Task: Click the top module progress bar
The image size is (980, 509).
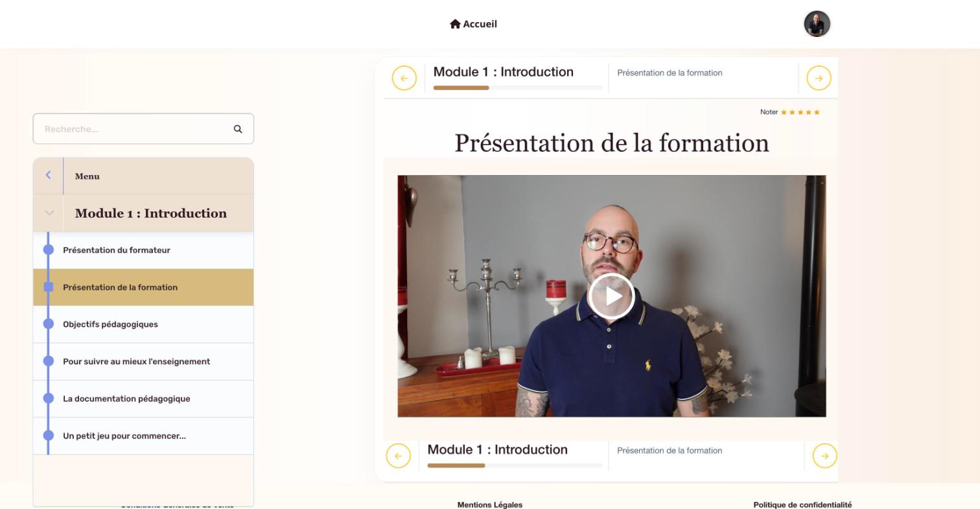Action: pos(518,88)
